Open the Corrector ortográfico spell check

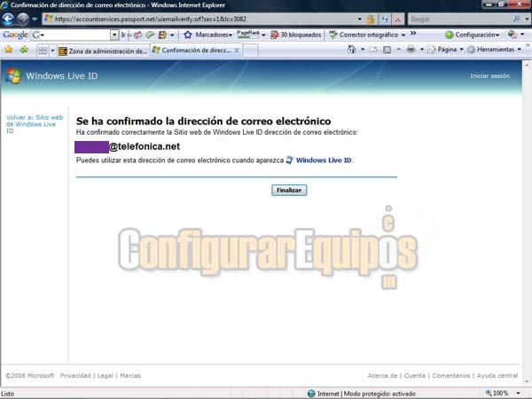click(364, 35)
